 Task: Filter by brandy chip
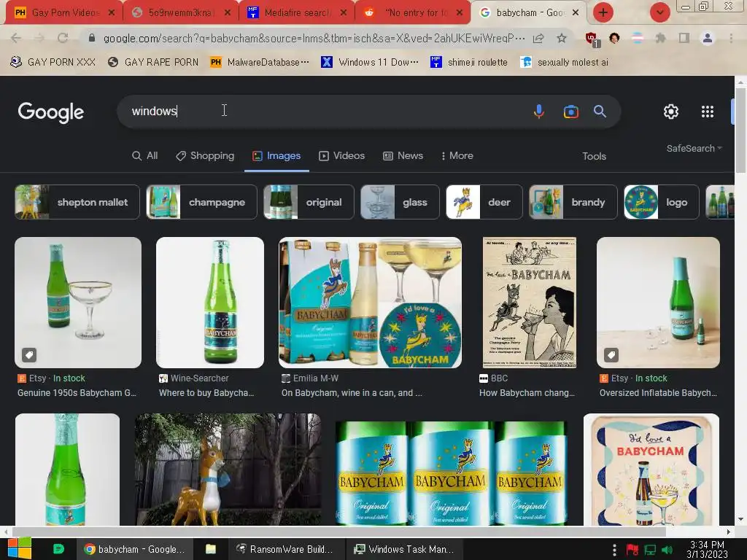[x=573, y=202]
